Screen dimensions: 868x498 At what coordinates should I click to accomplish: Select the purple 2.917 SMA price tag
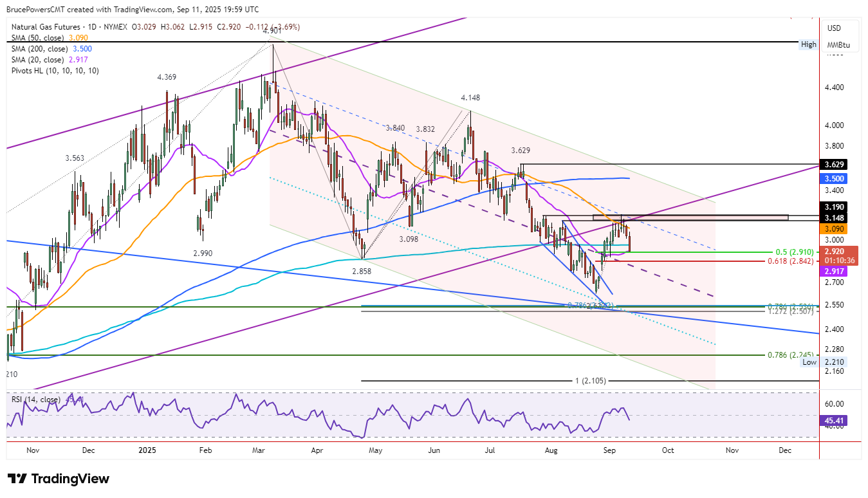pyautogui.click(x=833, y=272)
